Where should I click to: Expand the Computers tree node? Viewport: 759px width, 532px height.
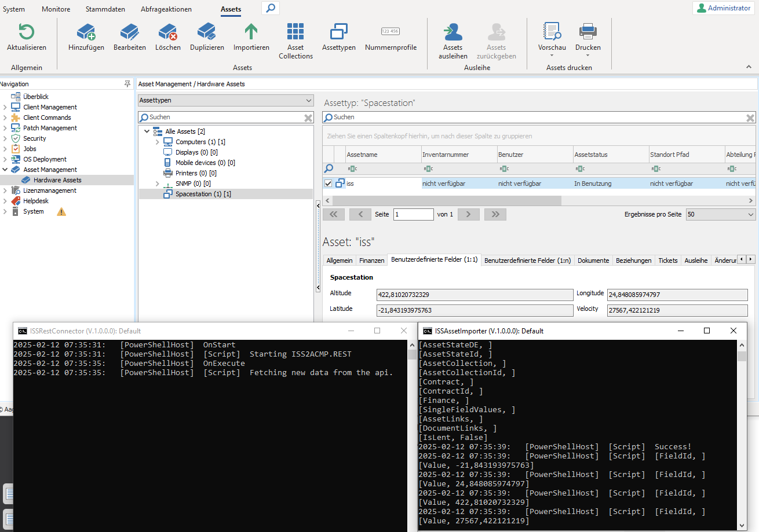[157, 142]
